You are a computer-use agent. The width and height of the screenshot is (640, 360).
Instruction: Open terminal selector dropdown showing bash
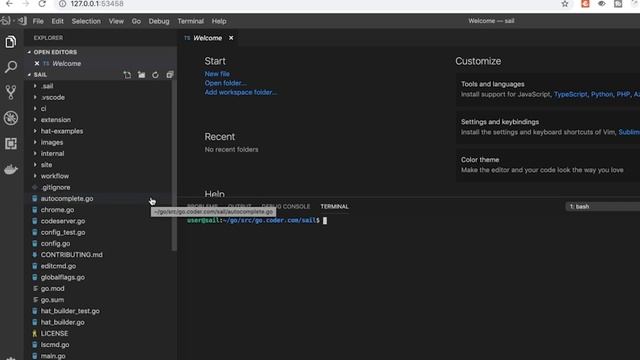pos(602,207)
